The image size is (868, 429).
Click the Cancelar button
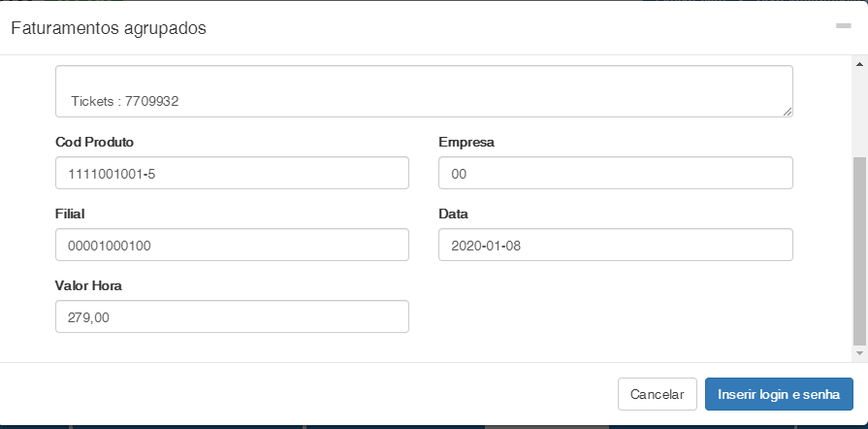point(657,395)
